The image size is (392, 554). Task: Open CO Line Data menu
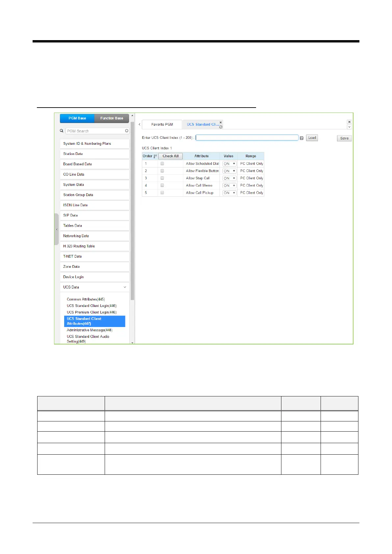click(94, 174)
